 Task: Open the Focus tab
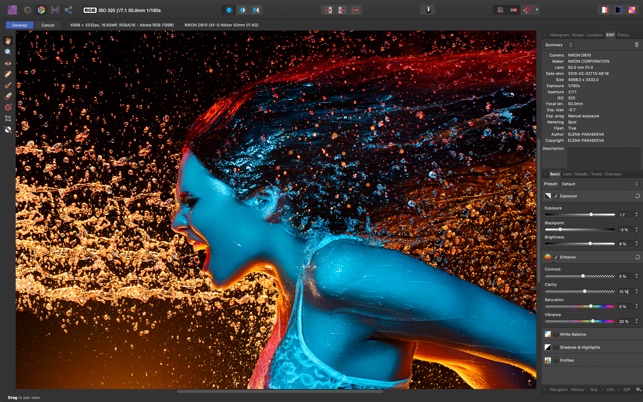(623, 35)
